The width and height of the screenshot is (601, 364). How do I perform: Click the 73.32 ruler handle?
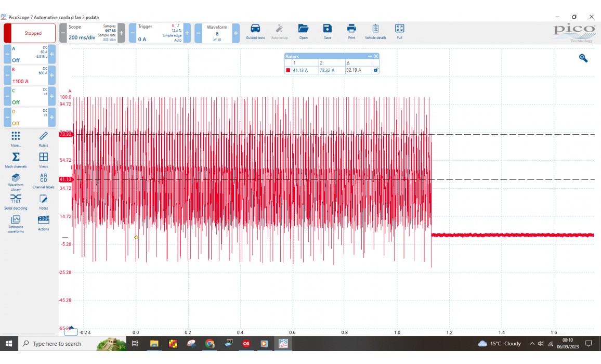(66, 134)
